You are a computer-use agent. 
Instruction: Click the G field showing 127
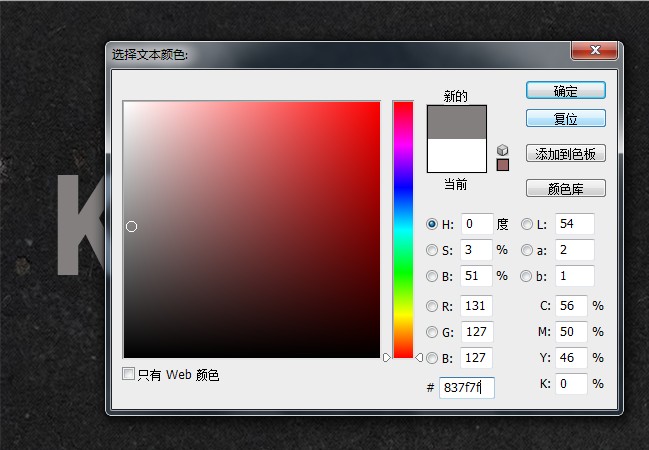476,332
